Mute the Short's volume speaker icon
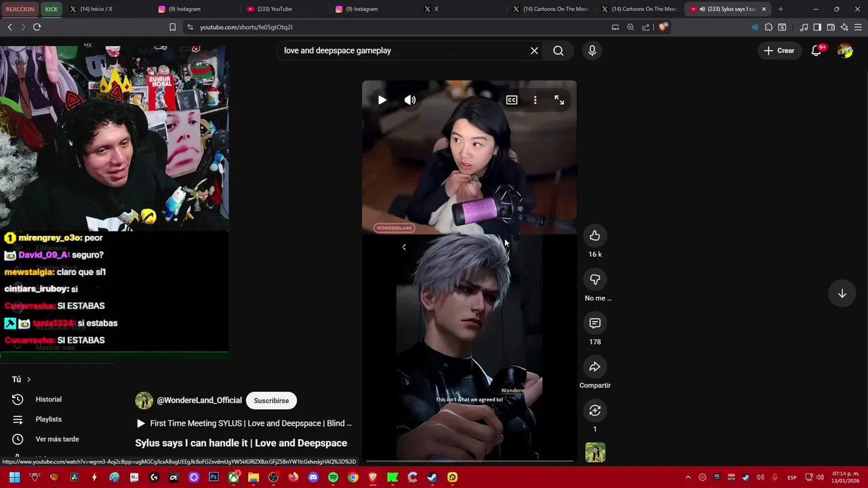The height and width of the screenshot is (488, 868). click(x=410, y=100)
